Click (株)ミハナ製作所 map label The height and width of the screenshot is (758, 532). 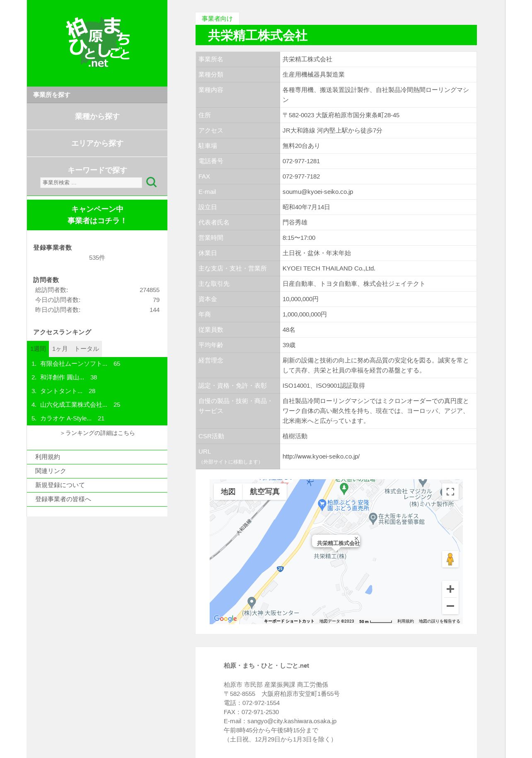tap(432, 504)
